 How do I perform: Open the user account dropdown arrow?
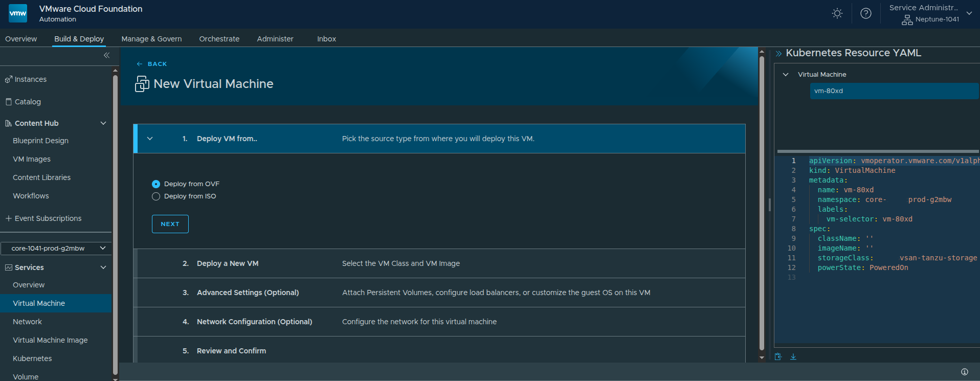click(969, 13)
